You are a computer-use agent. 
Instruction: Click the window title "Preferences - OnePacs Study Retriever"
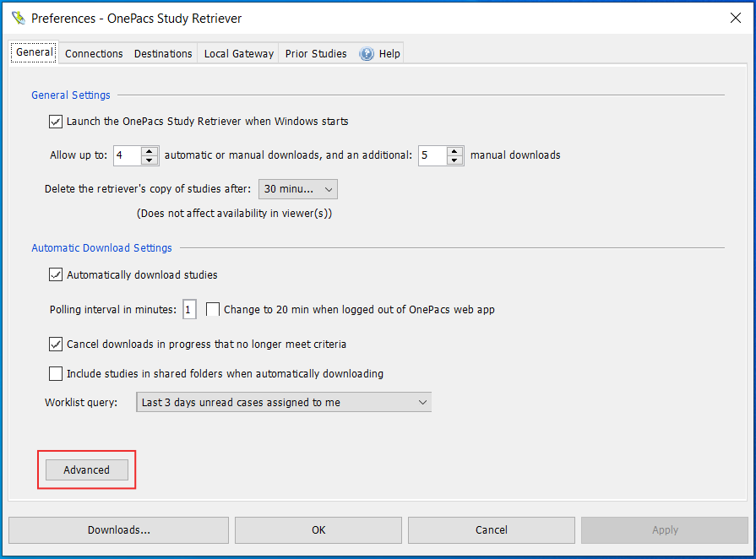pos(137,19)
